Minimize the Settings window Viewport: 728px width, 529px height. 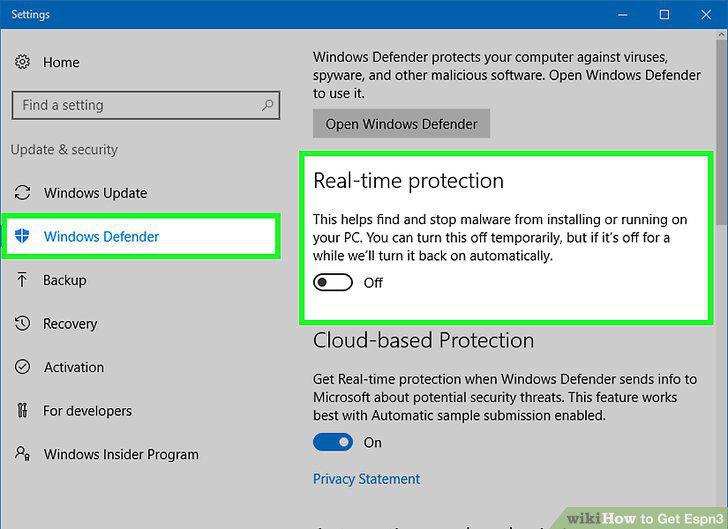623,14
